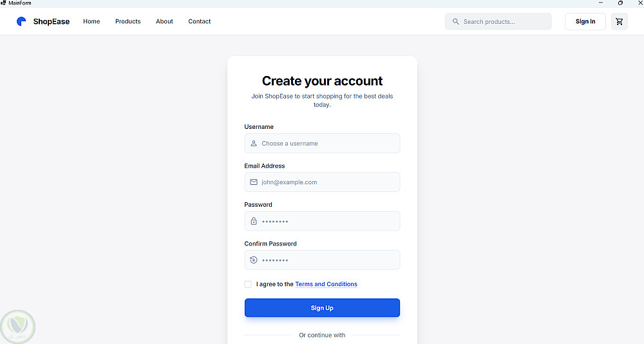Navigate to Contact page
Image resolution: width=644 pixels, height=344 pixels.
tap(200, 21)
